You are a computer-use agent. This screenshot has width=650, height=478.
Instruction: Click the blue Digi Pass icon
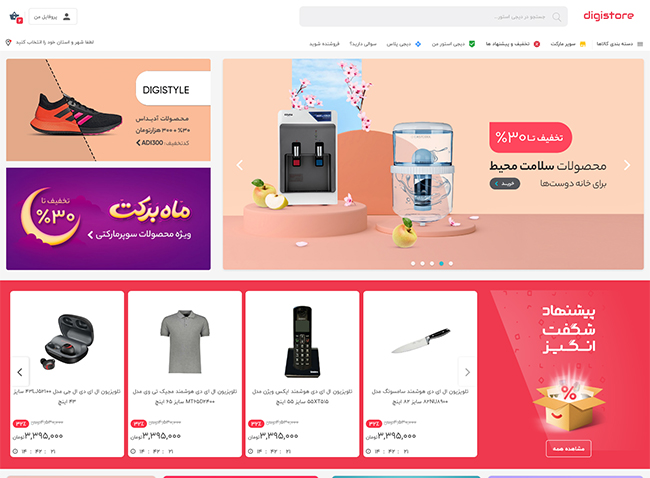(x=418, y=44)
